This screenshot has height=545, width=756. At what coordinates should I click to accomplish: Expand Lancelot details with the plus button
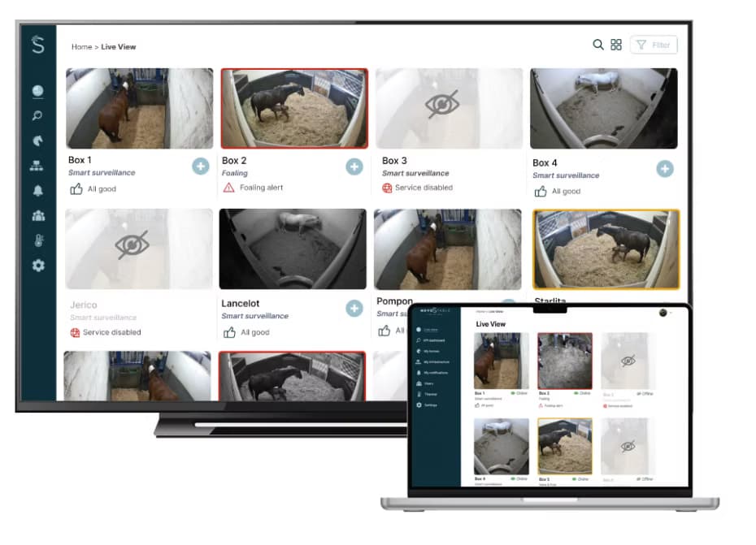[354, 309]
